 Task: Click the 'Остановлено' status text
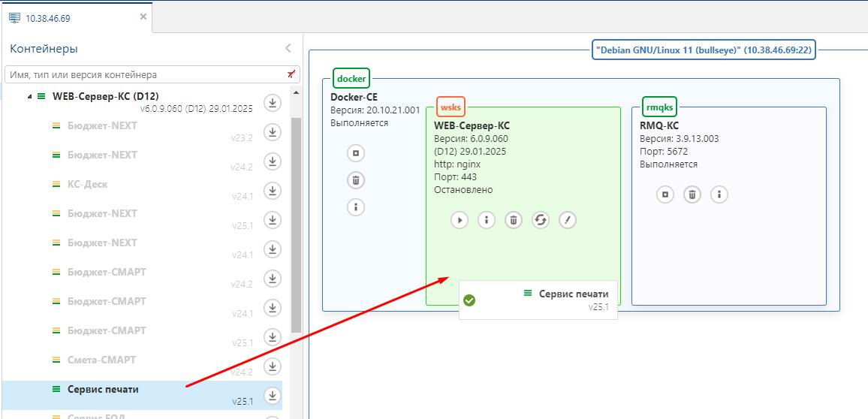point(463,190)
